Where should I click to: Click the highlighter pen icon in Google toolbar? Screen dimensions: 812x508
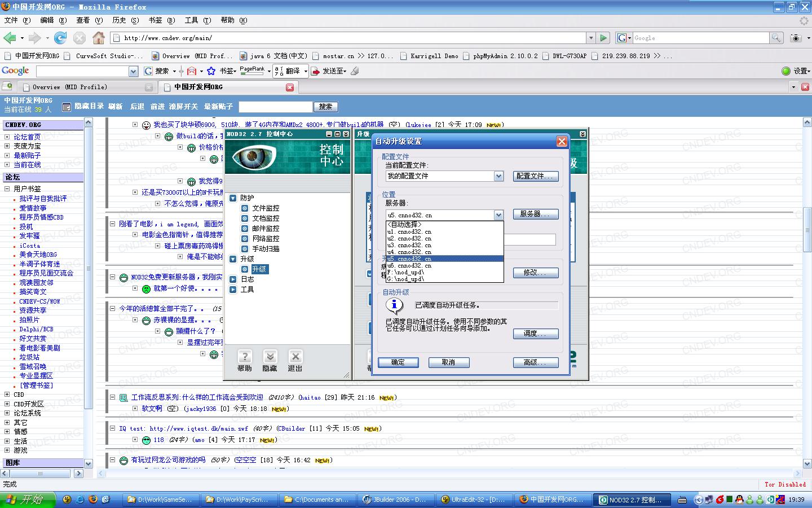coord(355,71)
